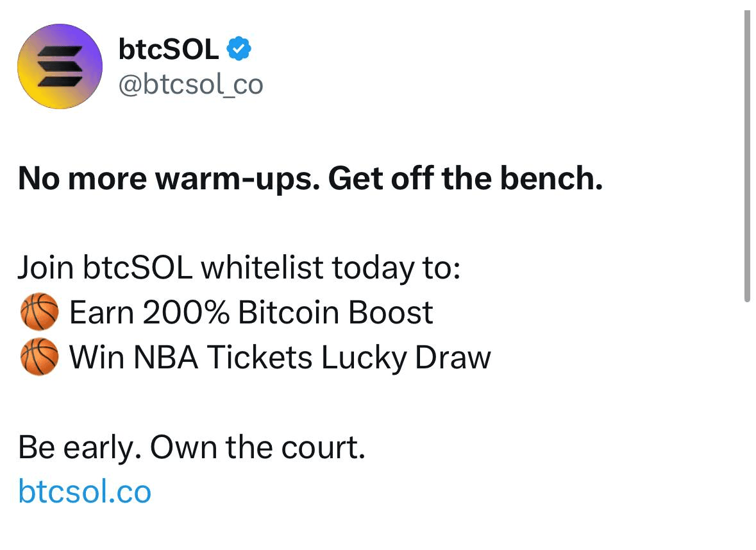
Task: Select the basketball emoji before Win NBA Tickets
Action: [40, 357]
